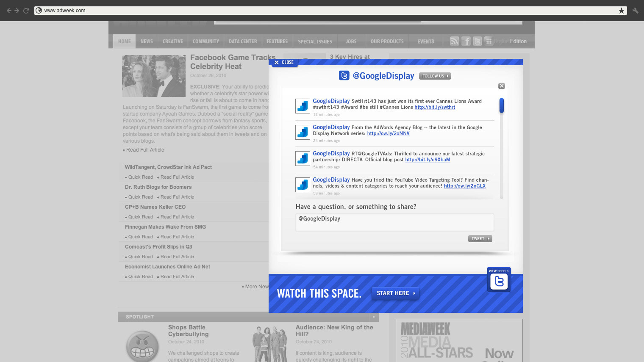The image size is (644, 362).
Task: Open Audience: New King of the Hill article
Action: tap(334, 331)
